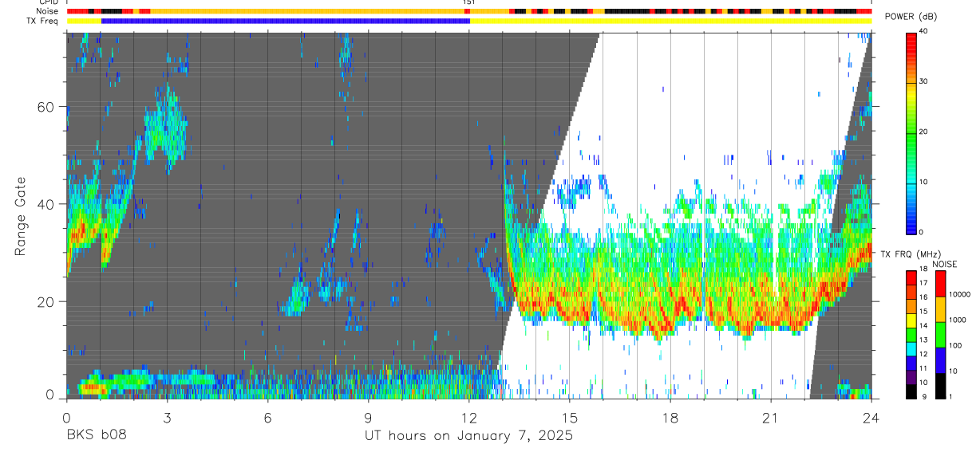The height and width of the screenshot is (452, 980).
Task: Click the "13" tick on TX FRQ legend
Action: point(923,339)
